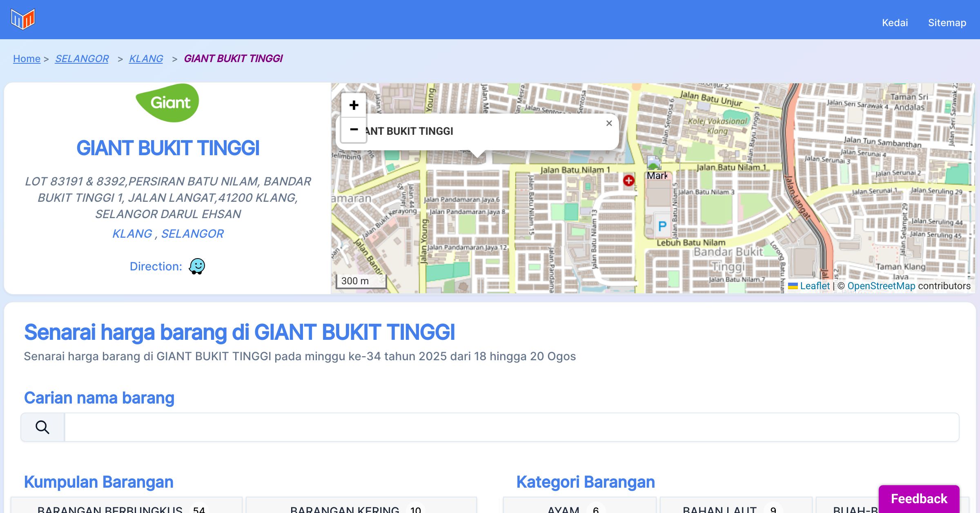980x513 pixels.
Task: Zoom out on the map
Action: pyautogui.click(x=354, y=130)
